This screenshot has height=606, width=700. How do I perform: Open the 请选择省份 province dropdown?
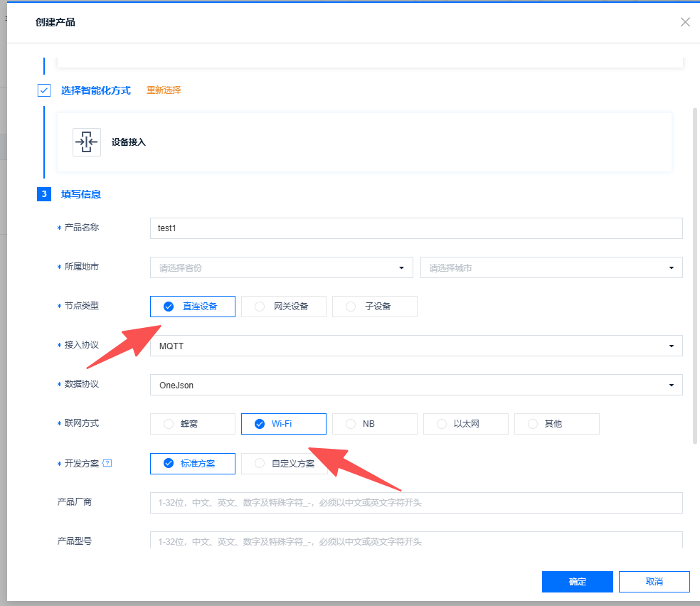point(281,267)
